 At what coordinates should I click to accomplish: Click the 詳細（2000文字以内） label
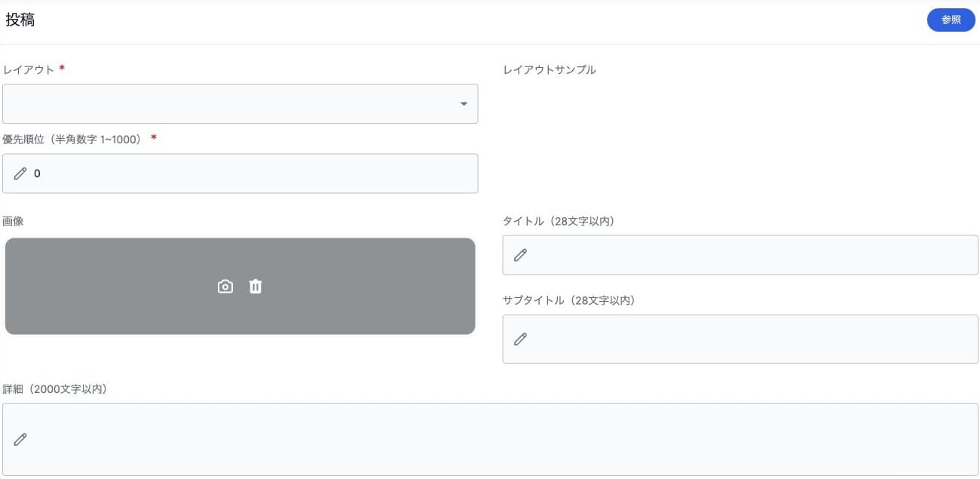tap(55, 389)
